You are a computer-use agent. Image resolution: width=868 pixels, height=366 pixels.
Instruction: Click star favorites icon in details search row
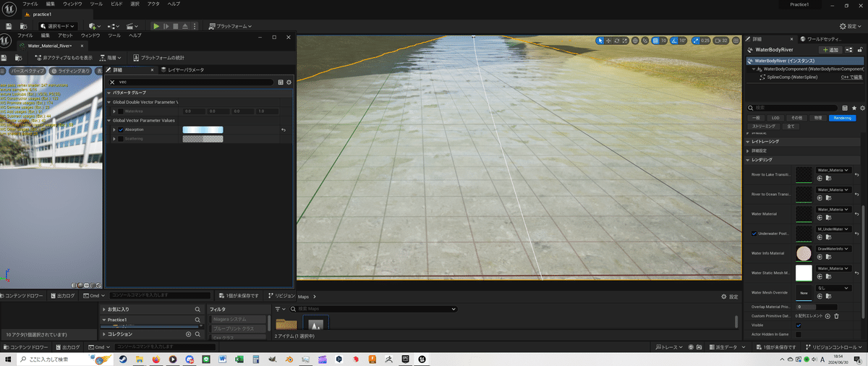click(854, 107)
